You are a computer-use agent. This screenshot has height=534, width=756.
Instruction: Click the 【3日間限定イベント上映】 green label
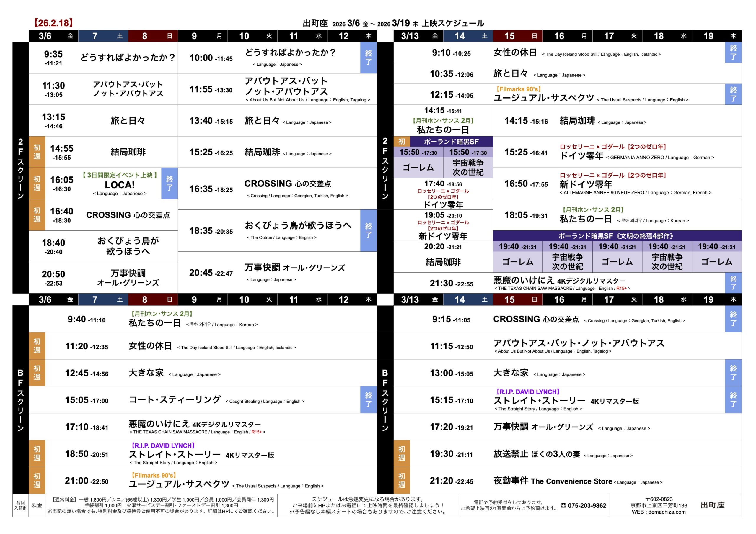[x=120, y=175]
